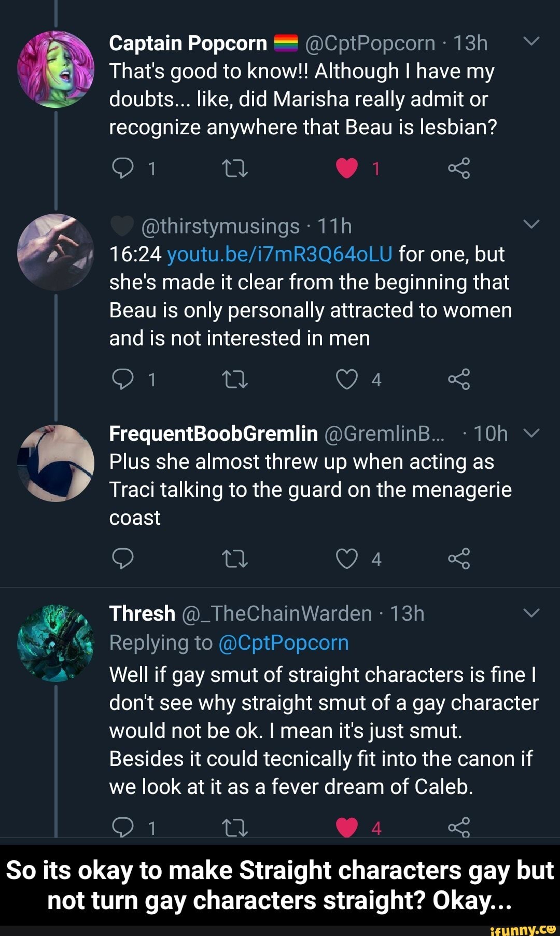
Task: Reply to Captain Popcorn's tweet
Action: (123, 169)
